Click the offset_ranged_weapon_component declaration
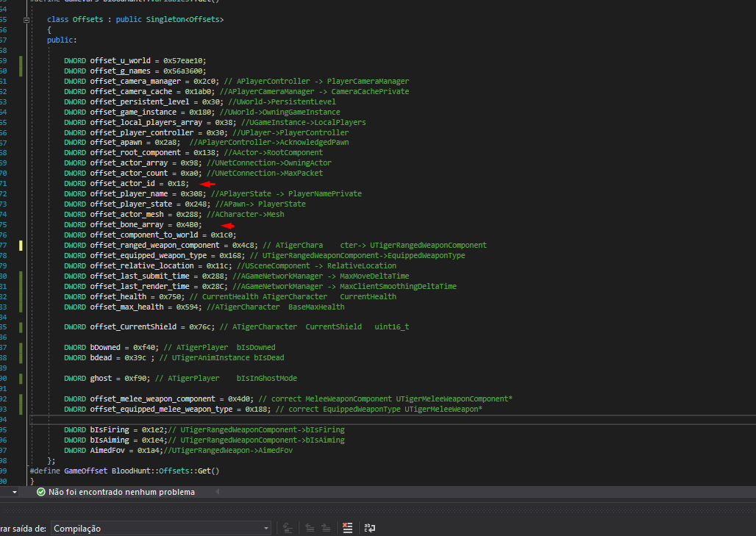The height and width of the screenshot is (536, 756). (x=160, y=246)
